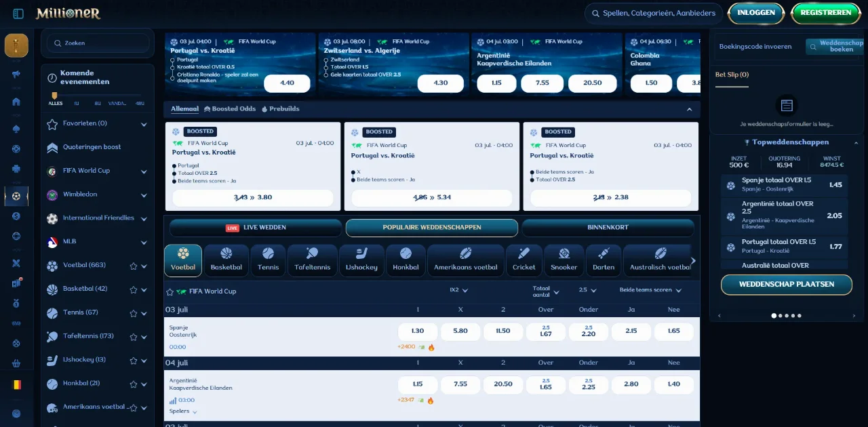Screen dimensions: 868x427
Task: Favorite Tafeltennis (173) with its star
Action: 134,337
